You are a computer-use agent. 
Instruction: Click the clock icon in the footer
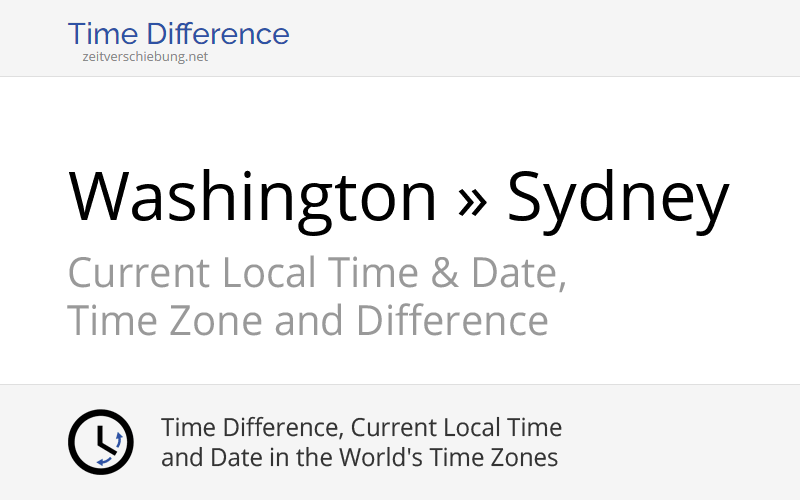coord(100,442)
